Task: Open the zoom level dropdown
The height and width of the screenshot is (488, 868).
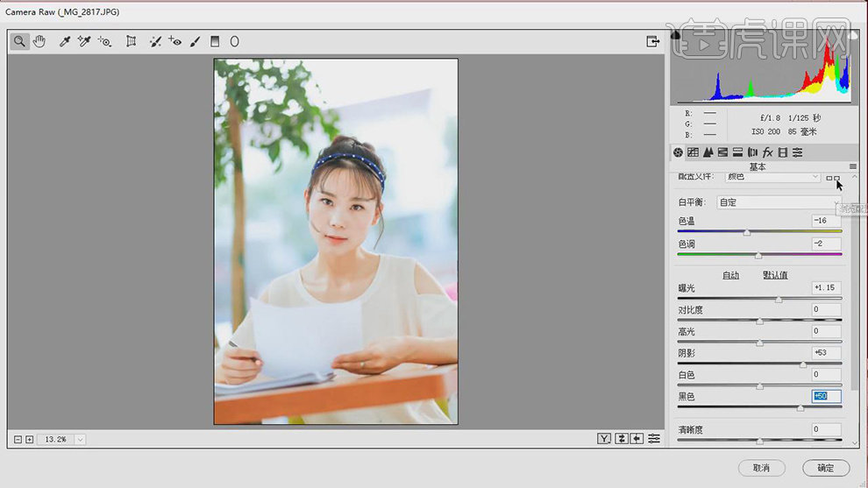Action: (x=81, y=439)
